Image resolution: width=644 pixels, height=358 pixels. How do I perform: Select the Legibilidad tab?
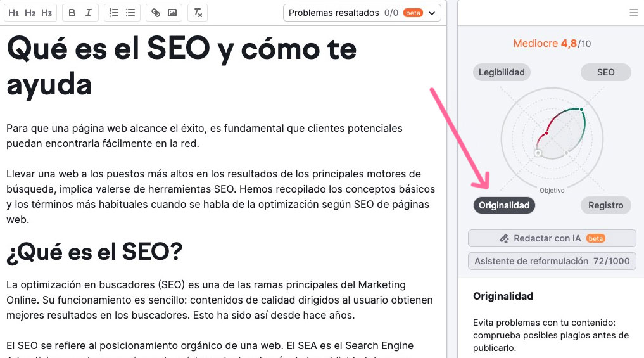pos(502,72)
